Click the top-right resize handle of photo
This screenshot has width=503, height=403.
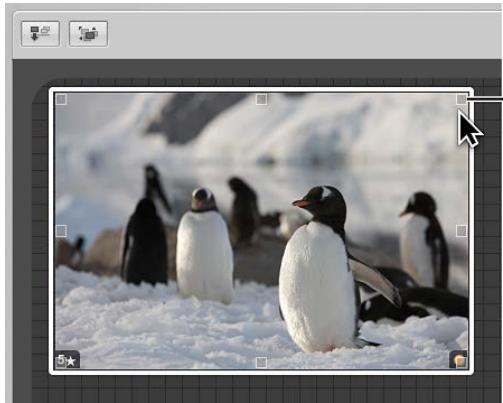tap(461, 99)
